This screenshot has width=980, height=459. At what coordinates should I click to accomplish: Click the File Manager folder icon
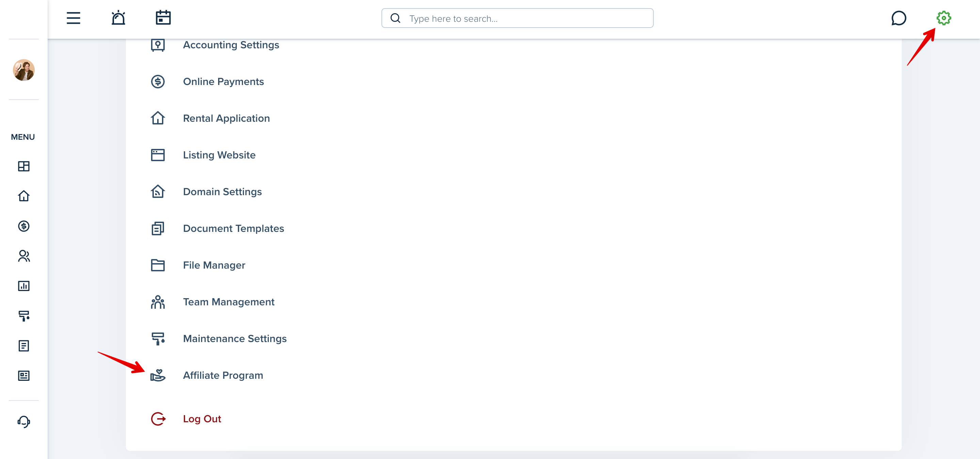point(158,265)
